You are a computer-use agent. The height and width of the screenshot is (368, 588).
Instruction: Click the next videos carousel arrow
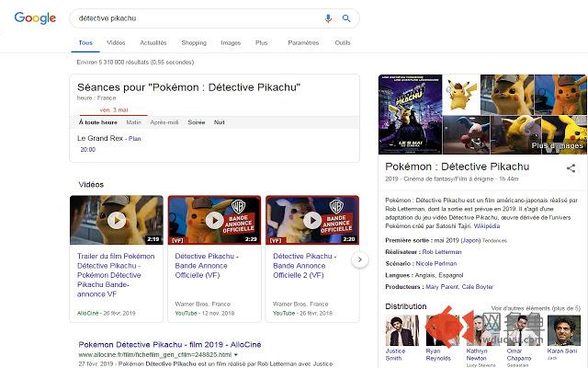360,259
